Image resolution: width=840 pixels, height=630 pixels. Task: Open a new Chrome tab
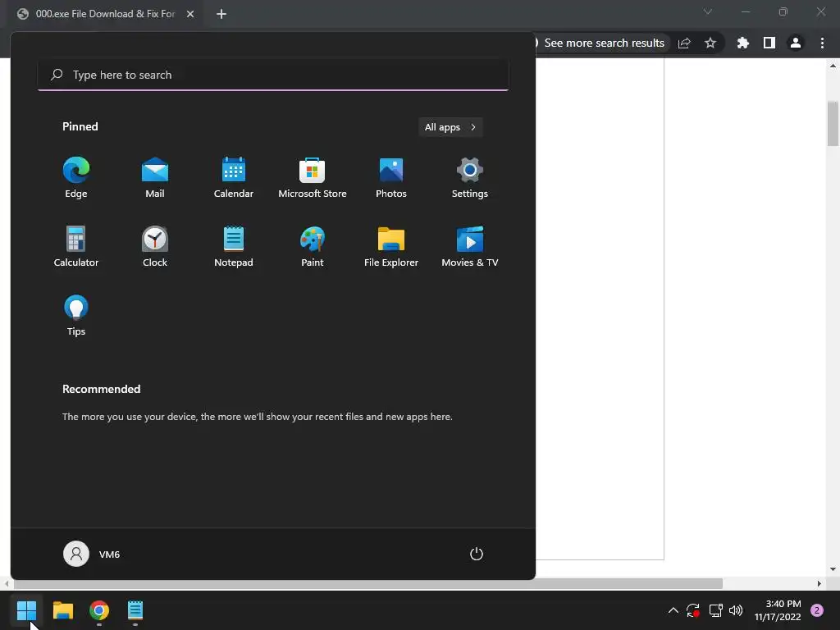click(221, 14)
